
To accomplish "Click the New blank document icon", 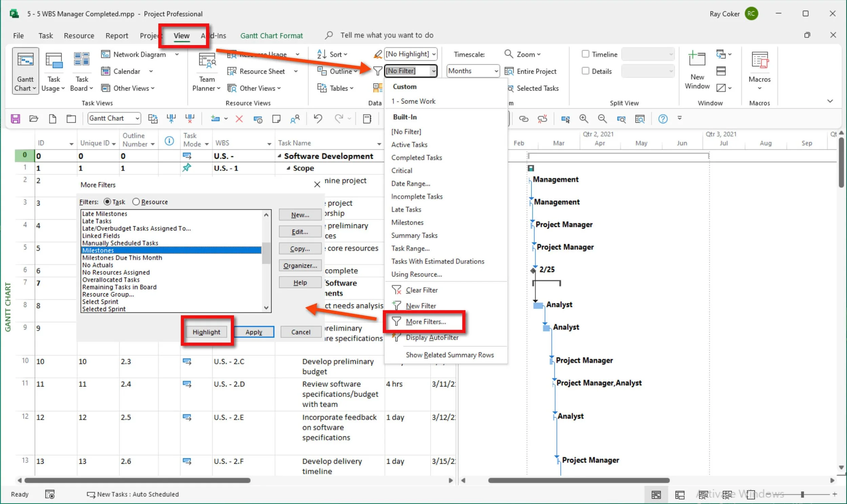I will click(53, 119).
